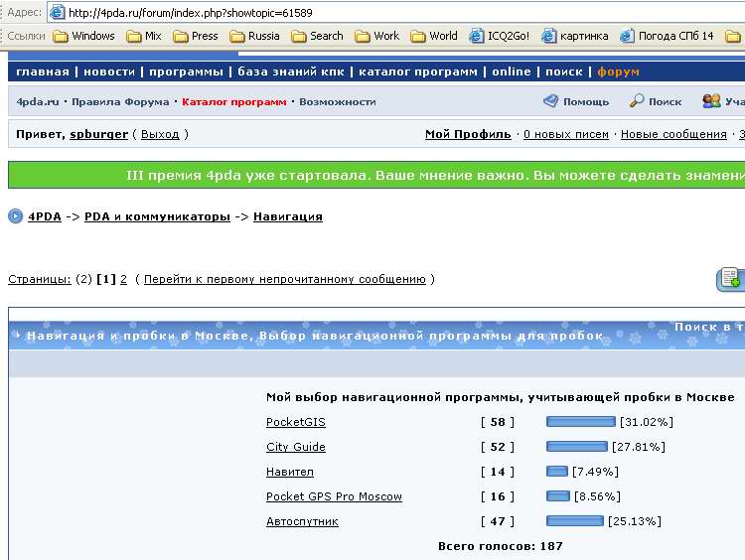Jump to first unread message link
The image size is (745, 560).
284,279
